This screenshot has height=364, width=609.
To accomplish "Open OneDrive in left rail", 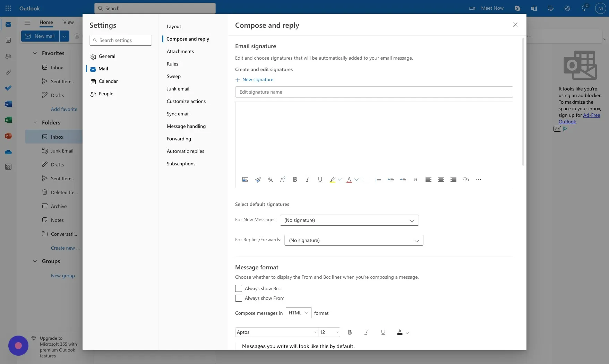I will pos(8,152).
